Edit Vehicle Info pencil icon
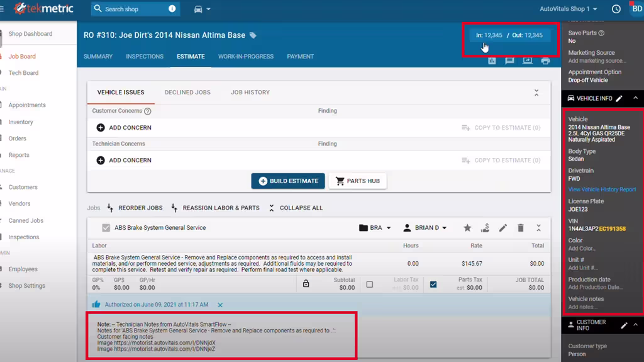The image size is (644, 362). click(619, 98)
